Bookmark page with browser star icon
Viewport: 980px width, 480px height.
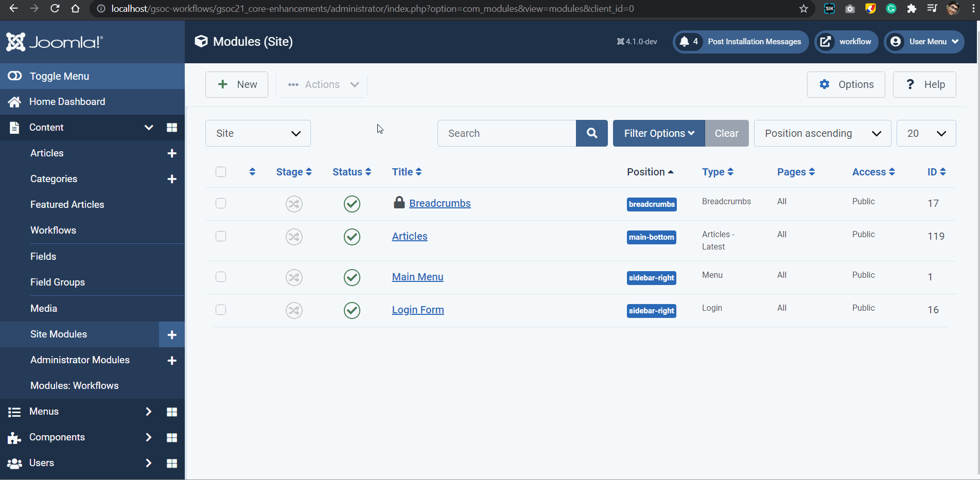pos(803,9)
